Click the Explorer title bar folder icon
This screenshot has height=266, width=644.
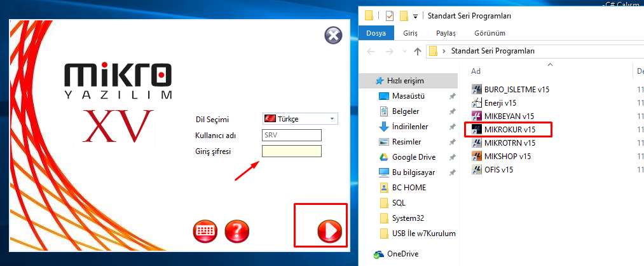(369, 16)
